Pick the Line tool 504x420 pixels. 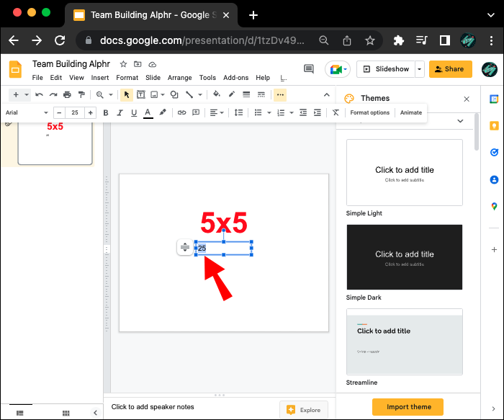pyautogui.click(x=189, y=94)
